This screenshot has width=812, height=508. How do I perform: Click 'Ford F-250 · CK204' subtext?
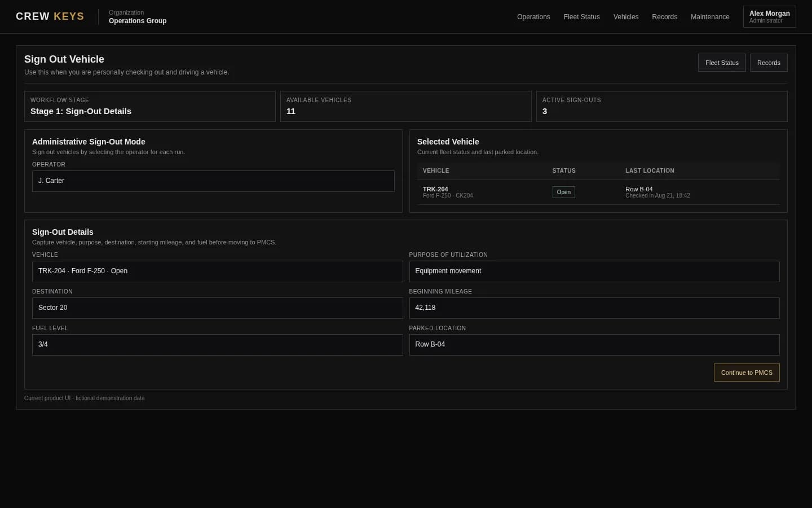[x=448, y=196]
